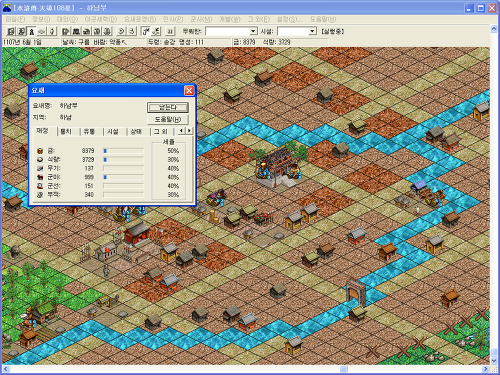Screen dimensions: 500x375
Task: Open the 파일(F) menu
Action: 15,19
